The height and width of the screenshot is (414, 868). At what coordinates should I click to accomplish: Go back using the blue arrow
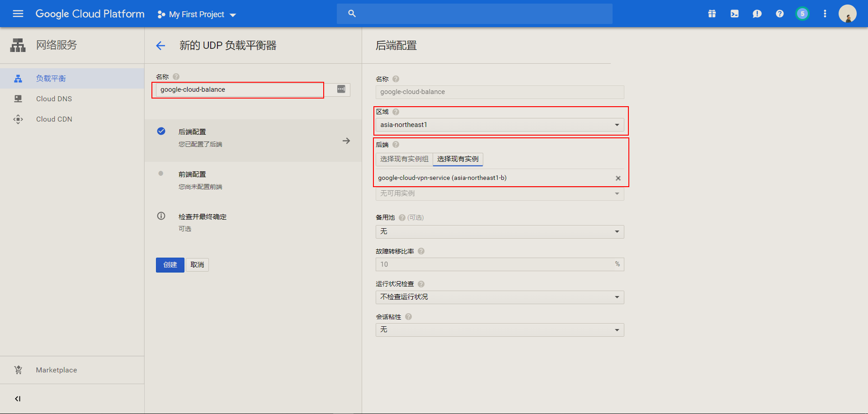pos(160,46)
